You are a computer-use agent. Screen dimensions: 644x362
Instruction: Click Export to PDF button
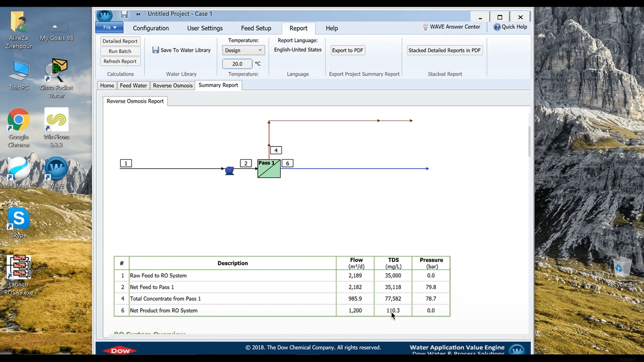click(x=347, y=50)
